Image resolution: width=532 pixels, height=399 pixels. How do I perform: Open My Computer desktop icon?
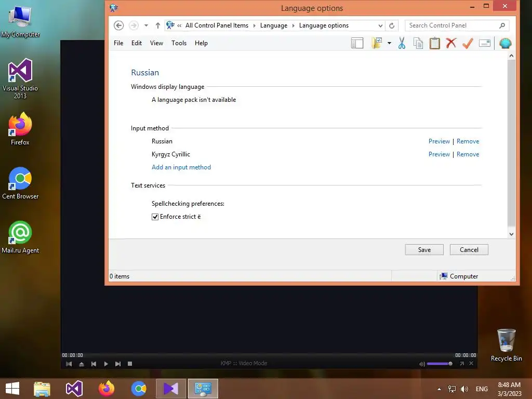tap(20, 21)
